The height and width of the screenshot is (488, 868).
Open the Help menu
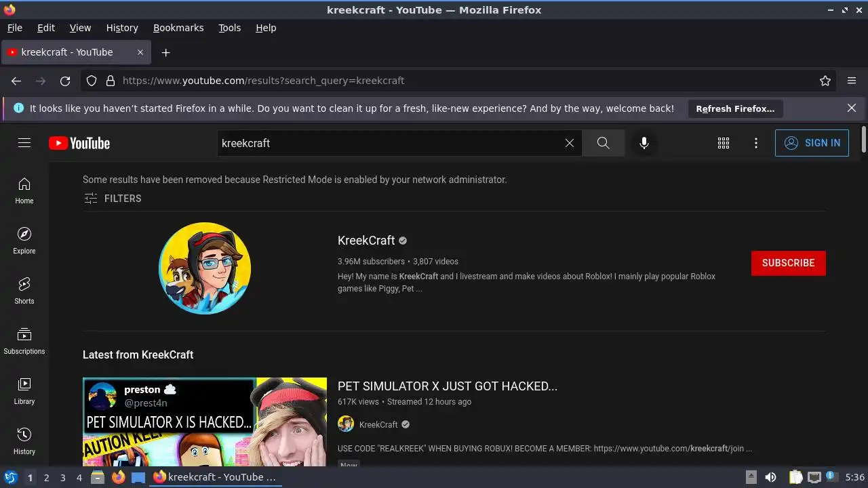click(x=266, y=28)
